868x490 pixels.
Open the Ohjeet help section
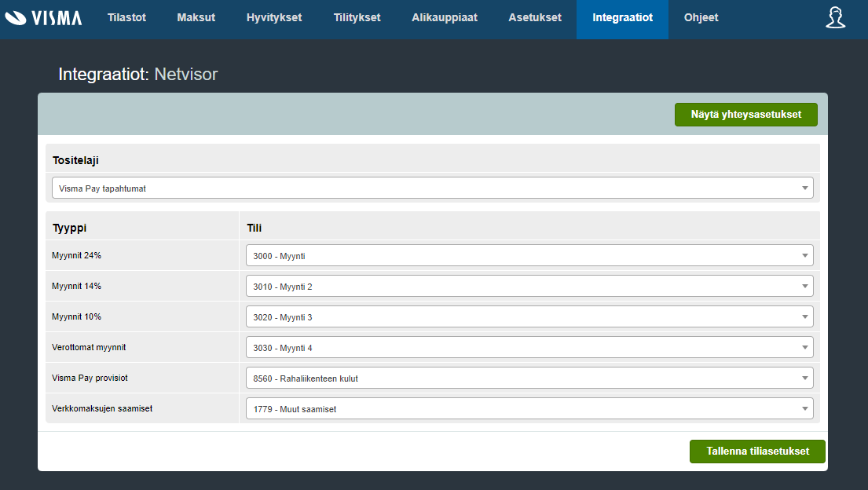(701, 17)
